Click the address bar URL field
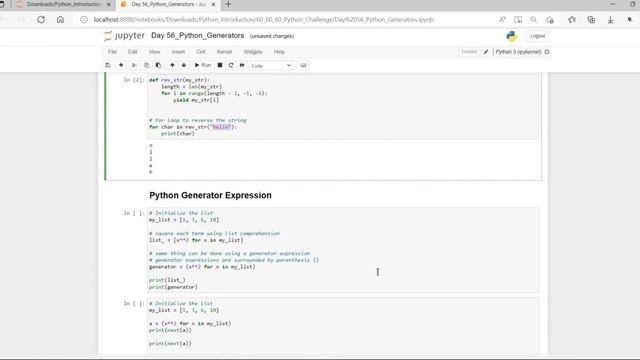The width and height of the screenshot is (640, 360). point(264,20)
